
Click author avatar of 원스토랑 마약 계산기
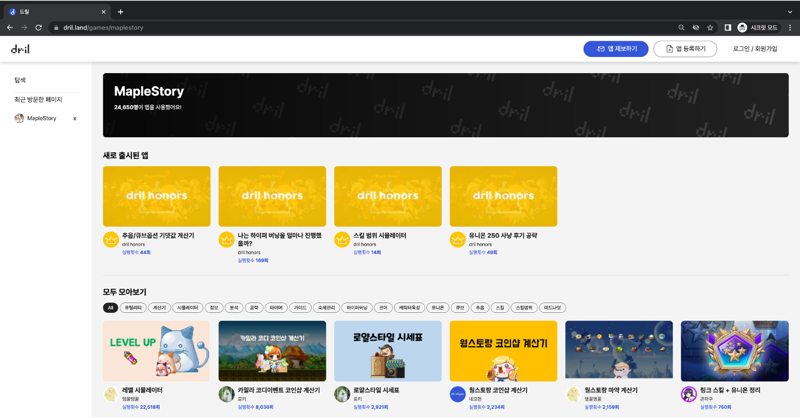tap(573, 394)
